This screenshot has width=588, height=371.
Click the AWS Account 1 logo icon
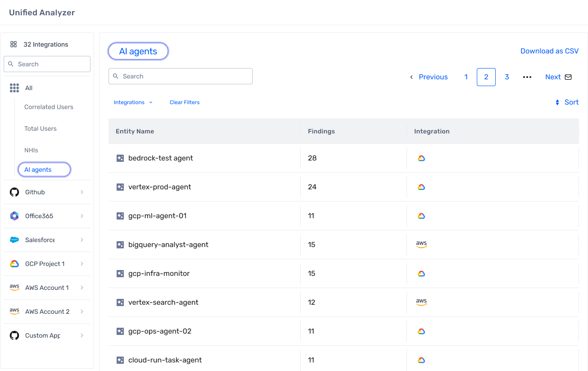click(14, 288)
